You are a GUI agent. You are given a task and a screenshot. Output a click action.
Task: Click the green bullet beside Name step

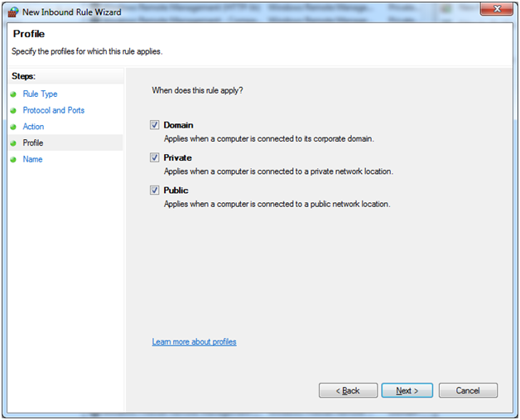coord(13,159)
